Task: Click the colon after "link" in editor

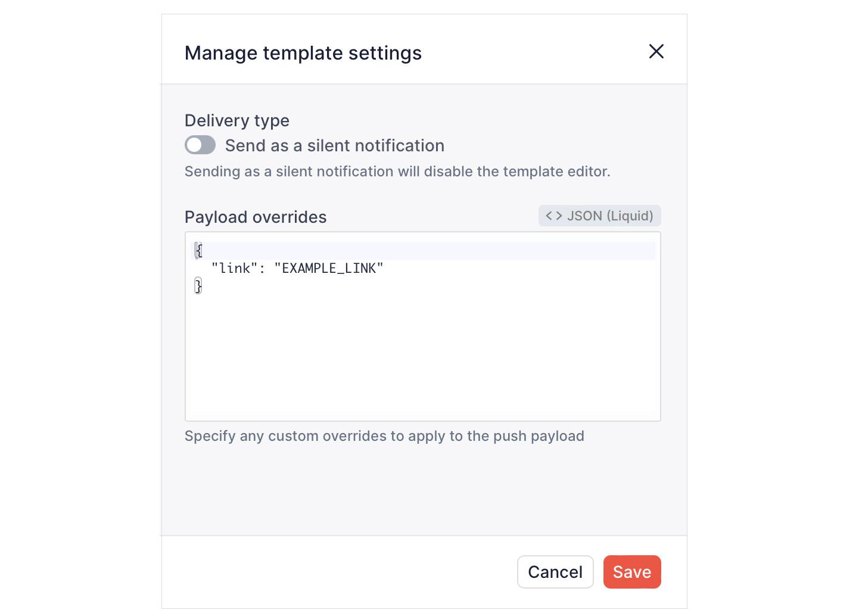Action: (262, 269)
